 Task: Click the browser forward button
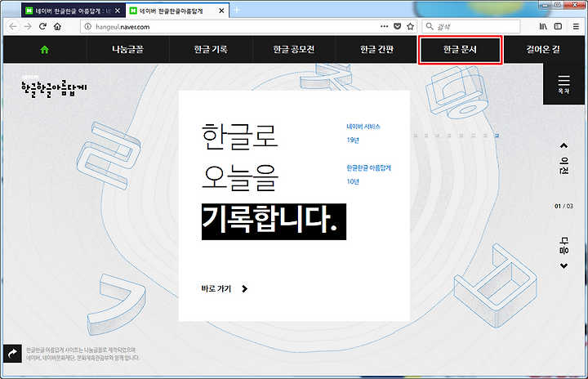[28, 26]
